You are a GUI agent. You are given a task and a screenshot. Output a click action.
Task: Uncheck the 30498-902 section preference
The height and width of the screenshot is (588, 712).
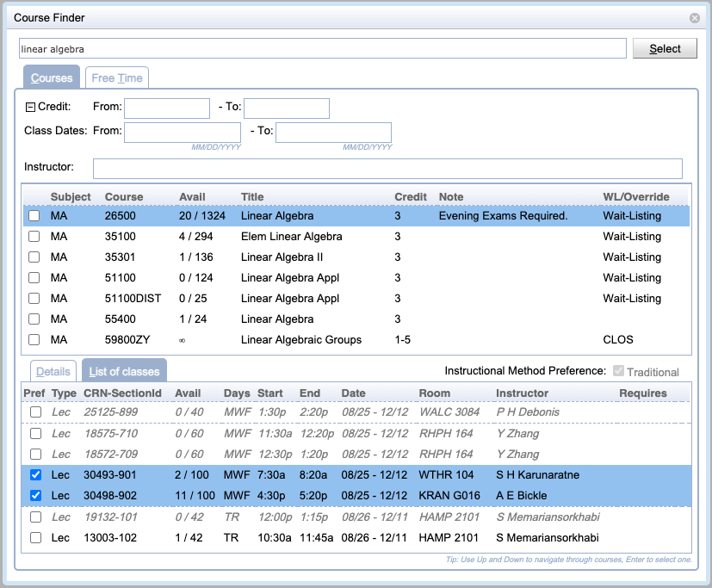click(x=35, y=496)
